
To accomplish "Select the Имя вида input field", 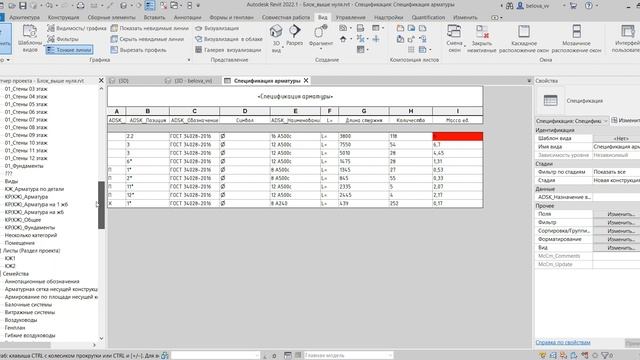I will tap(616, 147).
